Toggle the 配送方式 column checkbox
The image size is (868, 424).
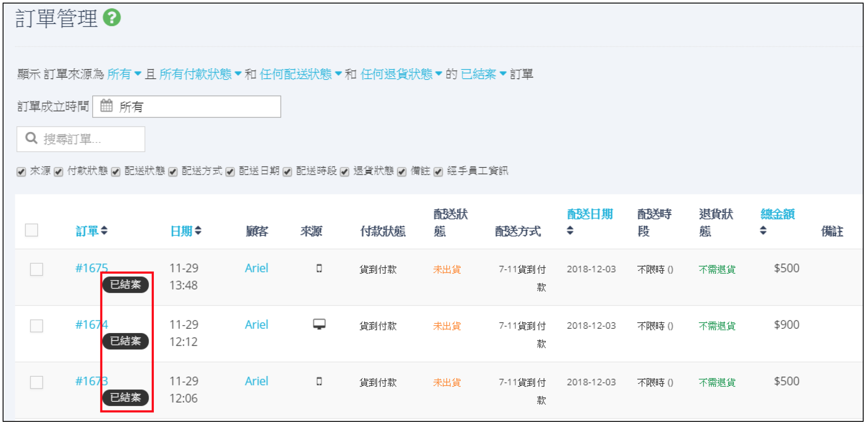tap(173, 172)
